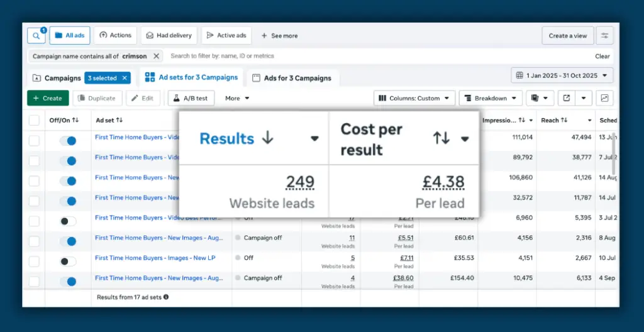The image size is (644, 332).
Task: Open the reports icon dropdown
Action: (540, 98)
